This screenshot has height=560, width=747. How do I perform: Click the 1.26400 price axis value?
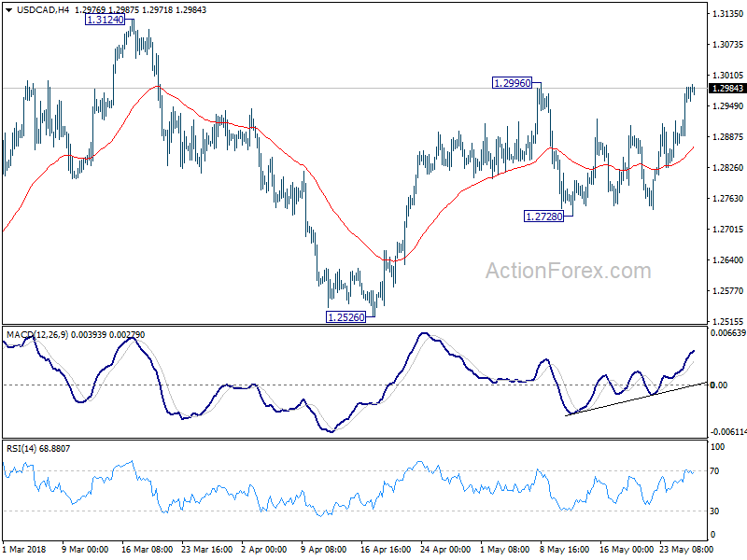pyautogui.click(x=727, y=260)
